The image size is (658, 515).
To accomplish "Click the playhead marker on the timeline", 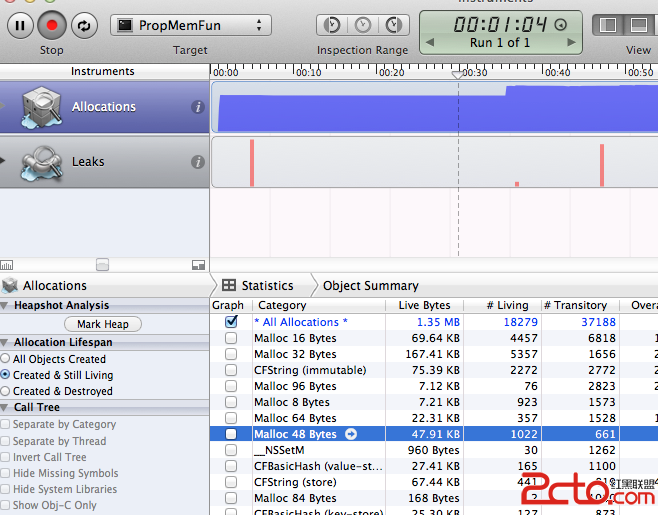I will [x=458, y=75].
